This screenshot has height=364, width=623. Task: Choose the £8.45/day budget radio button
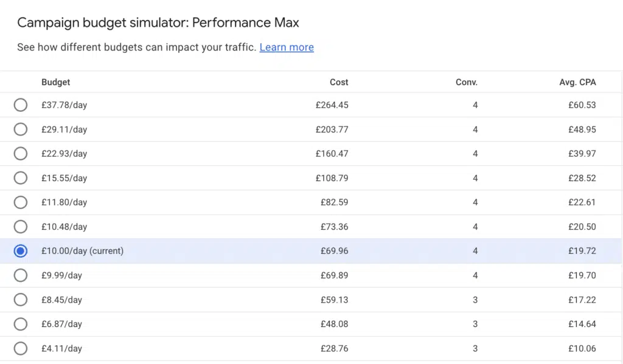click(x=21, y=300)
